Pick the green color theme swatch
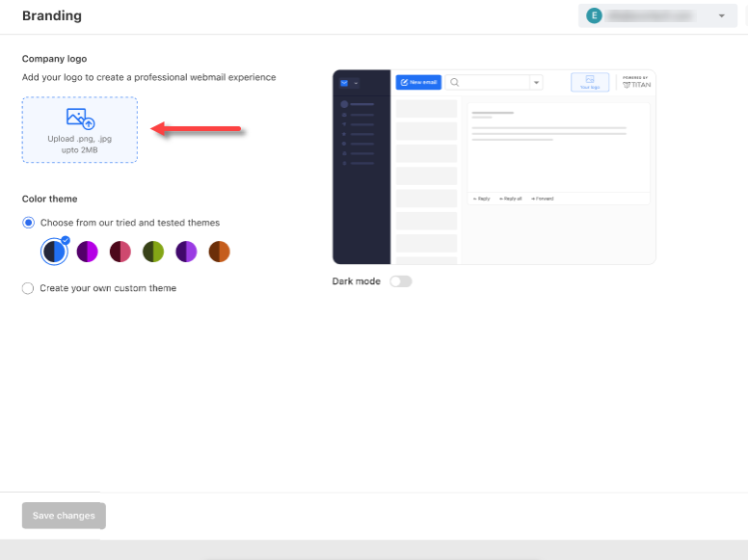This screenshot has width=748, height=560. [153, 252]
